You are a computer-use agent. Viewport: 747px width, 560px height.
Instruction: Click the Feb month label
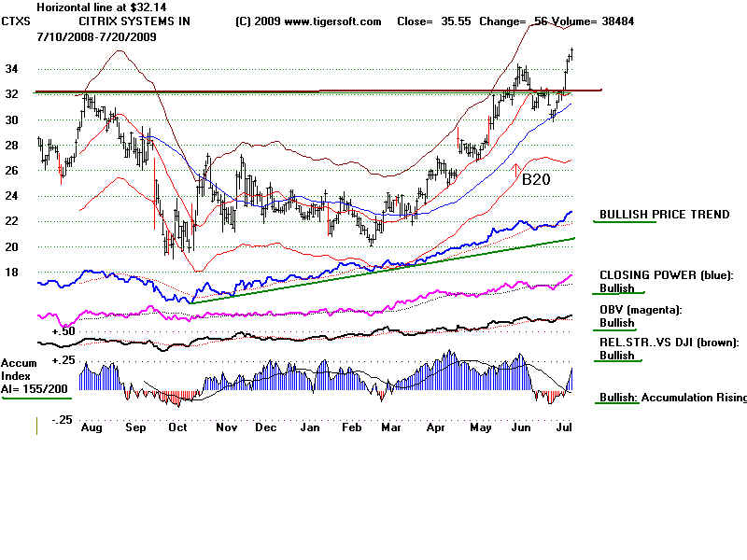click(352, 427)
